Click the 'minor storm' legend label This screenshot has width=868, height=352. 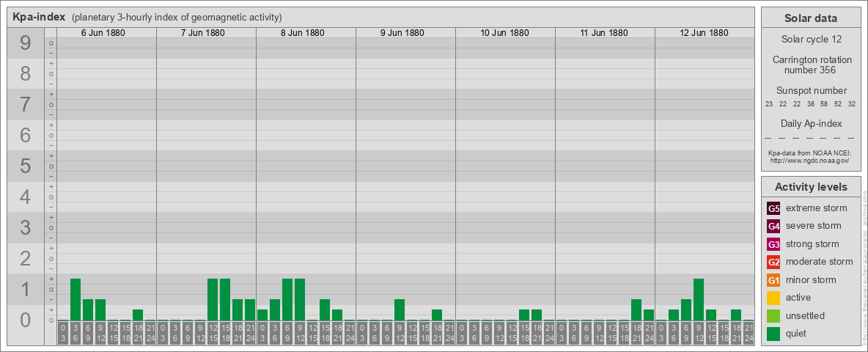coord(810,279)
